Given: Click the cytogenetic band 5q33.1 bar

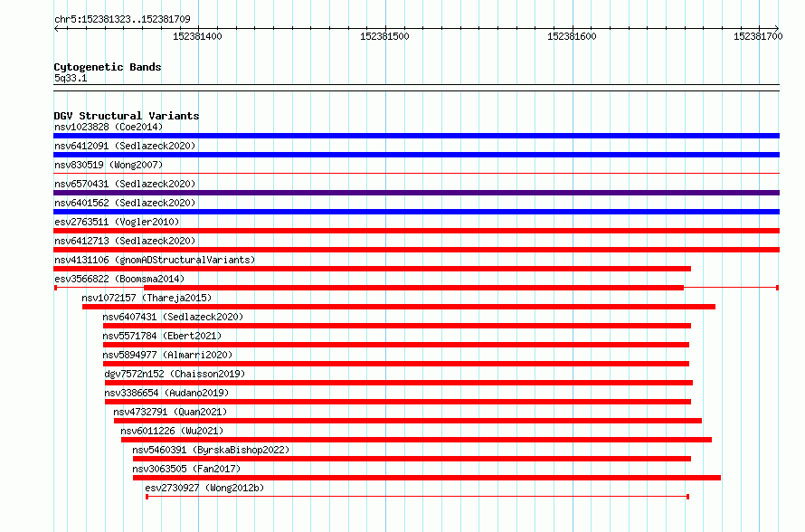Looking at the screenshot, I should tap(416, 88).
